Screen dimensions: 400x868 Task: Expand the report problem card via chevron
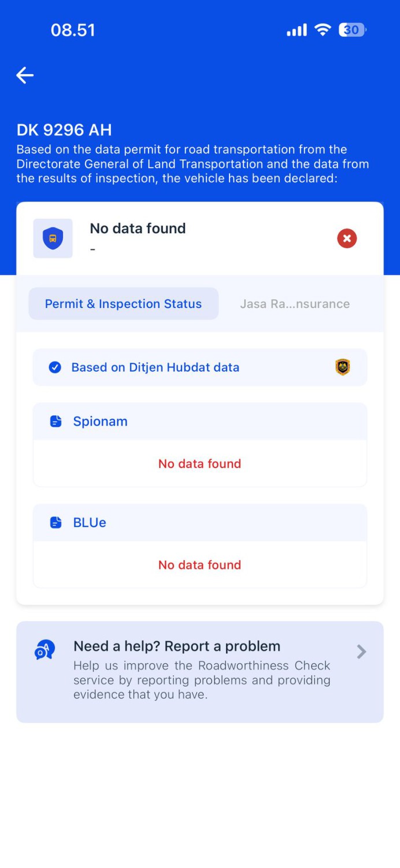point(361,652)
